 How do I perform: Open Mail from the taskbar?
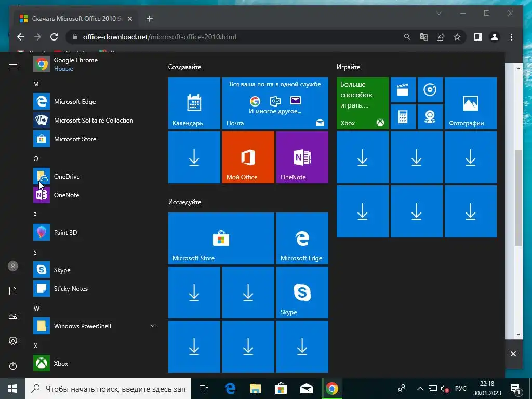coord(306,389)
